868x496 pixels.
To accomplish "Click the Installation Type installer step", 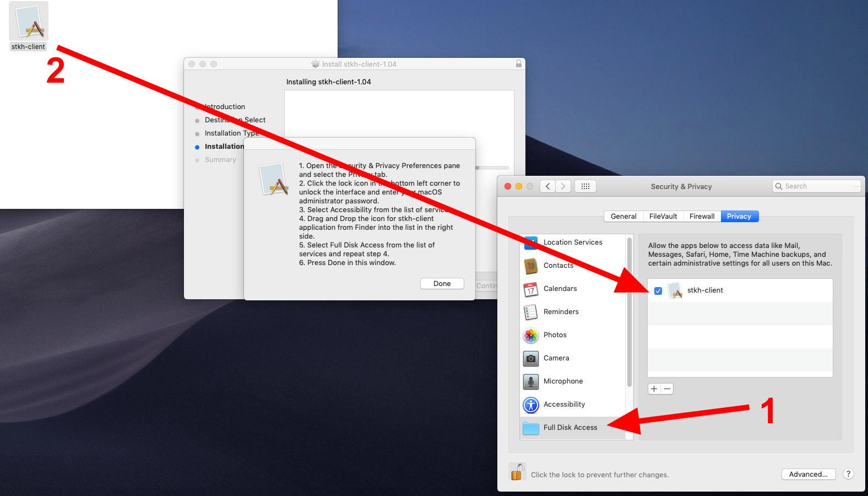I will tap(232, 133).
